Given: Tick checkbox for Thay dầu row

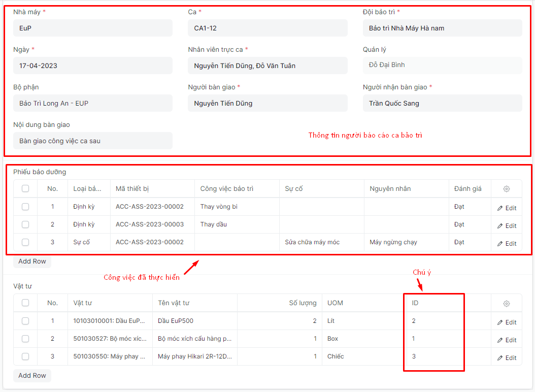Looking at the screenshot, I should click(x=25, y=224).
